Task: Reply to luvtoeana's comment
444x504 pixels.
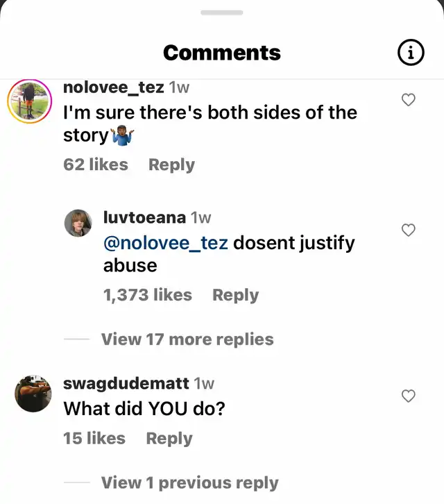Action: tap(235, 295)
